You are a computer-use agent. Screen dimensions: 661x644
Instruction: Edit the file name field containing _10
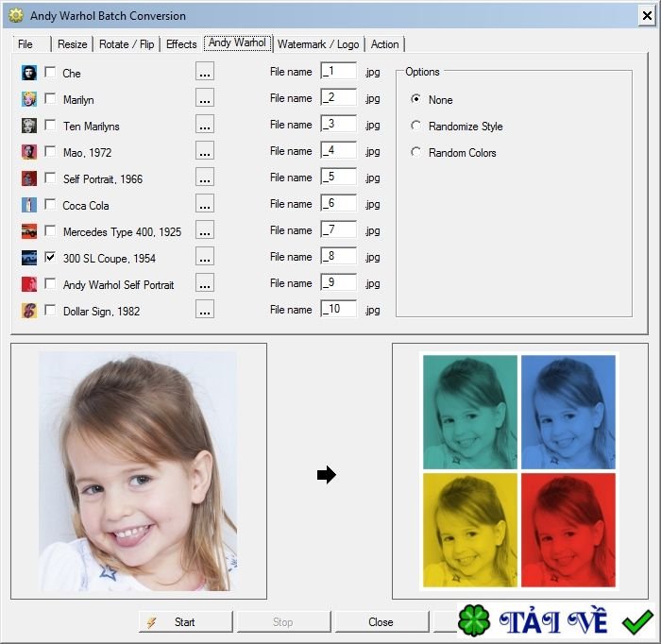[x=338, y=309]
